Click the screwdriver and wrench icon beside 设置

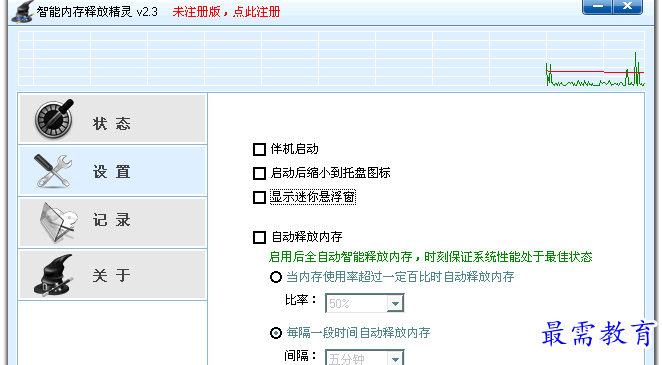(x=53, y=171)
